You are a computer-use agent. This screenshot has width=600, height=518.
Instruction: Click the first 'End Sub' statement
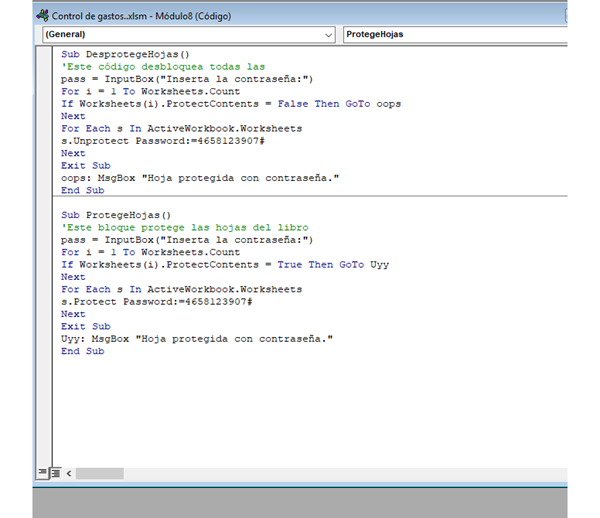tap(82, 190)
